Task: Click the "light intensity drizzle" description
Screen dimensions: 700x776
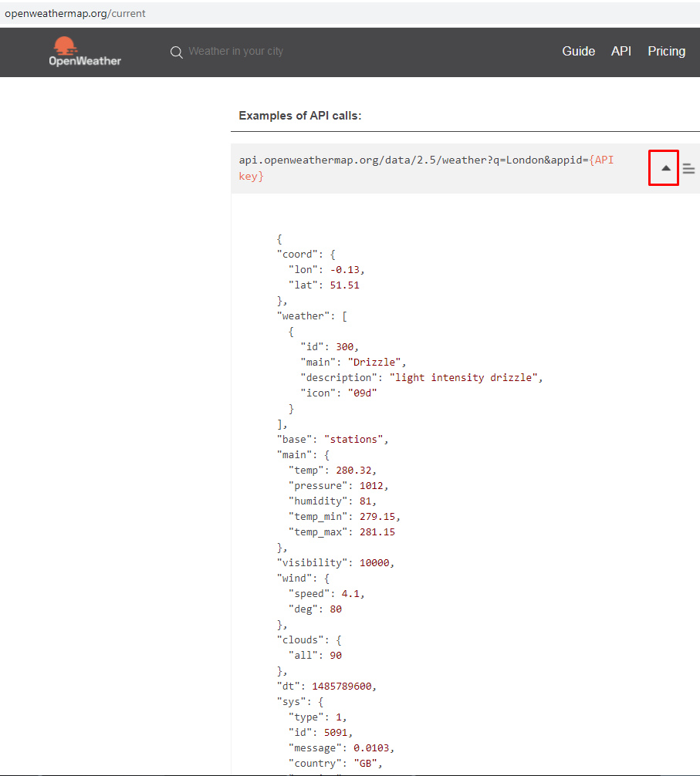Action: pos(463,378)
